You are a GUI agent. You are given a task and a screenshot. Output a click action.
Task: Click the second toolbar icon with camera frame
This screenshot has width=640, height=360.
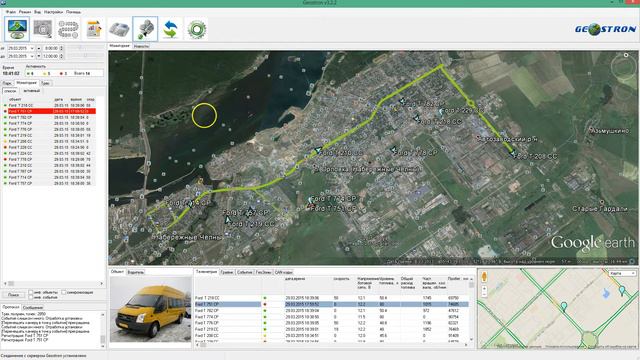[42, 29]
